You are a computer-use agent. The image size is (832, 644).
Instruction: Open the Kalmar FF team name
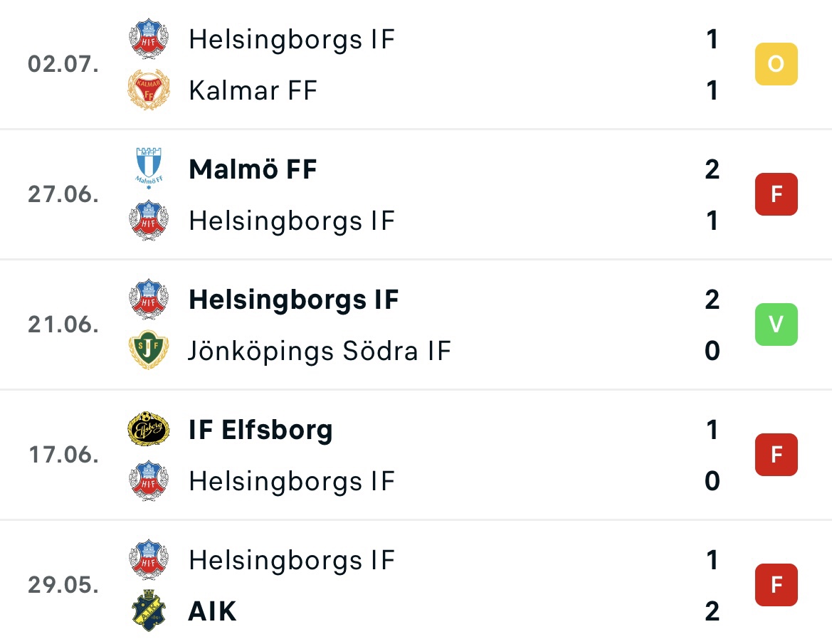pos(253,90)
